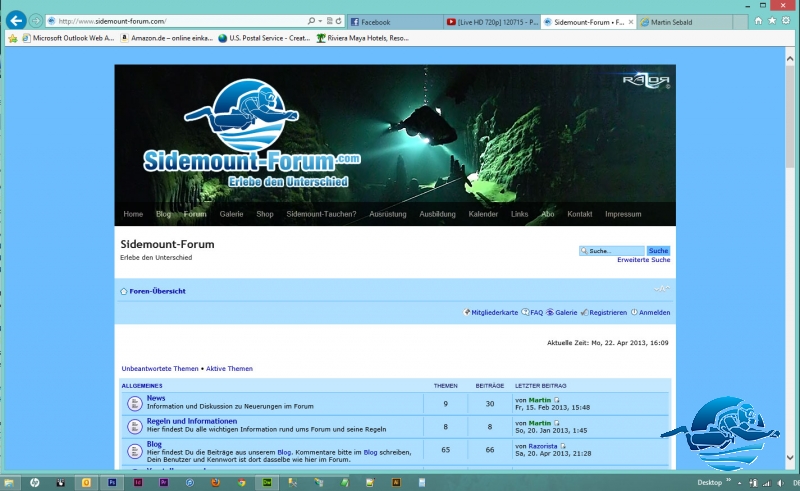Open the FAQ link
This screenshot has height=491, width=800.
pyautogui.click(x=536, y=312)
